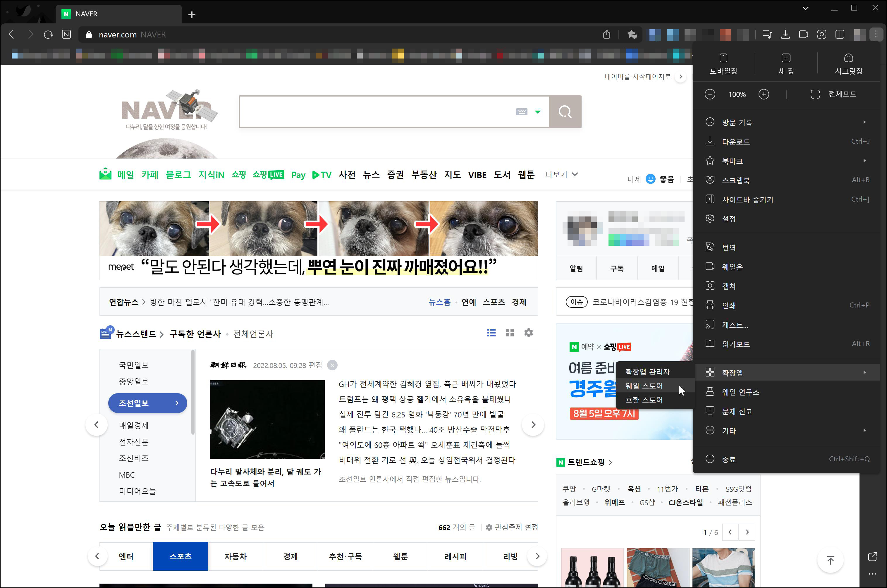Viewport: 887px width, 588px height.
Task: Expand the 북마크 submenu
Action: coord(787,161)
